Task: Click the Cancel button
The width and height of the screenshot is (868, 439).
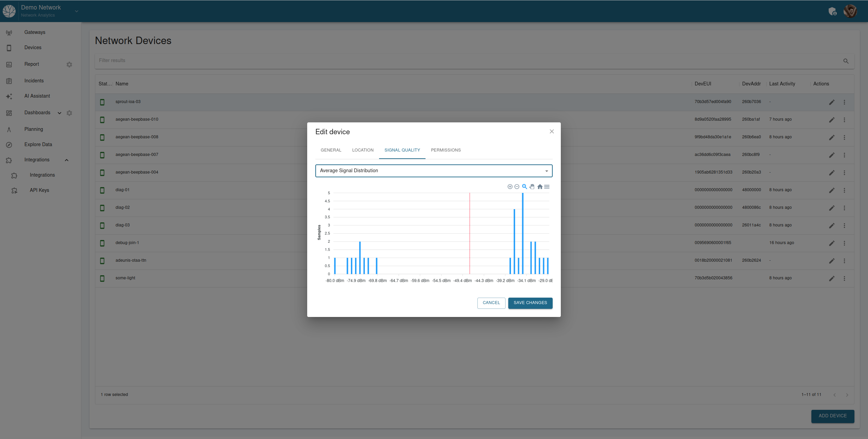Action: (x=491, y=303)
